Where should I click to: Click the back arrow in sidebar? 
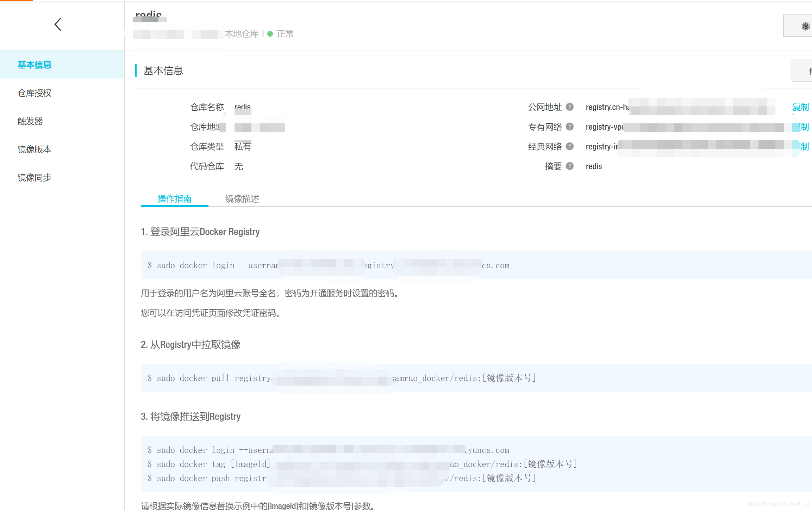click(58, 24)
